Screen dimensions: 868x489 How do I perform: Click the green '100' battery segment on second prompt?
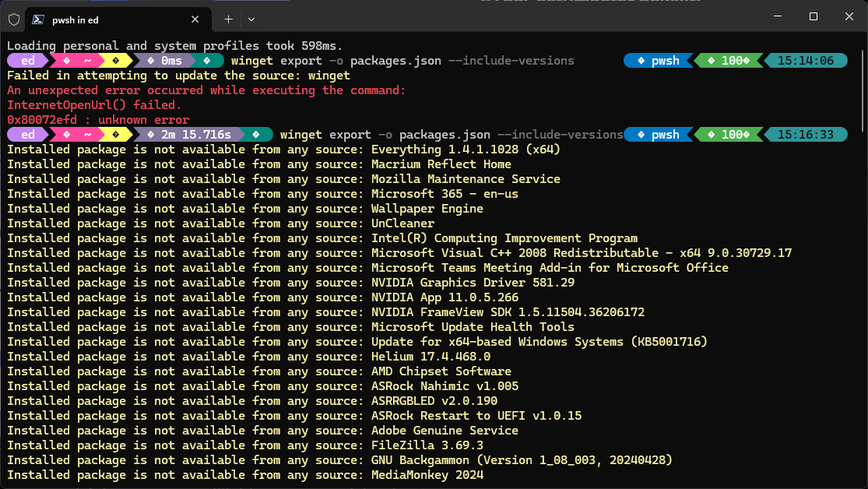[x=726, y=135]
